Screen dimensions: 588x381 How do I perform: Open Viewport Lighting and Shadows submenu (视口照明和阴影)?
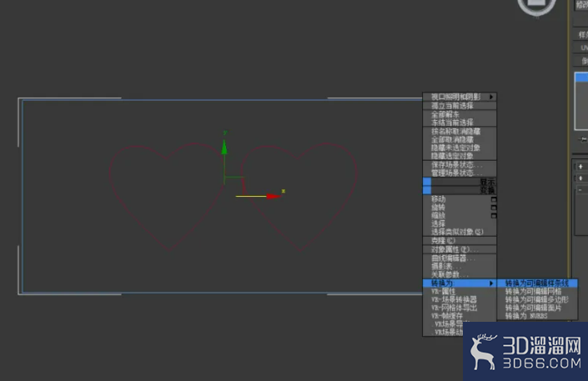460,97
